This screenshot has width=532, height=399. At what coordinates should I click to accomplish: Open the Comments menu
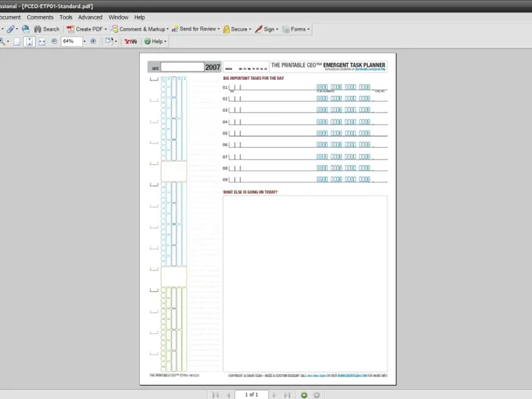(x=40, y=17)
